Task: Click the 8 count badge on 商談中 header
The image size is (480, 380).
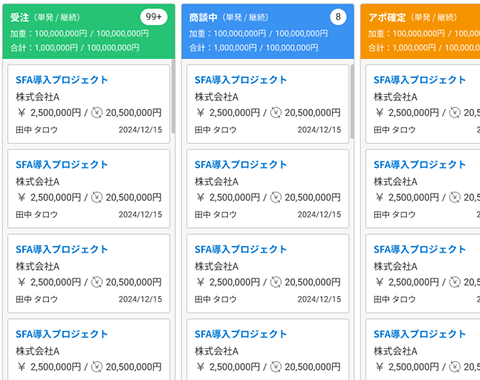Action: [338, 17]
